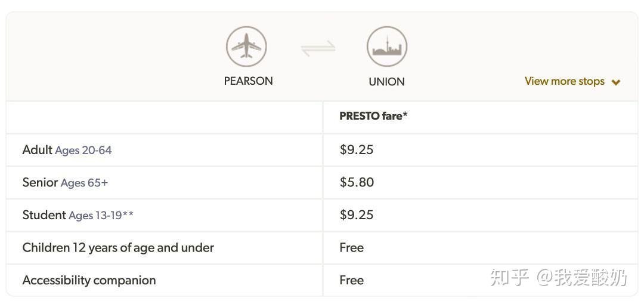Click the Senior fare $5.80
This screenshot has height=304, width=644.
[x=357, y=182]
